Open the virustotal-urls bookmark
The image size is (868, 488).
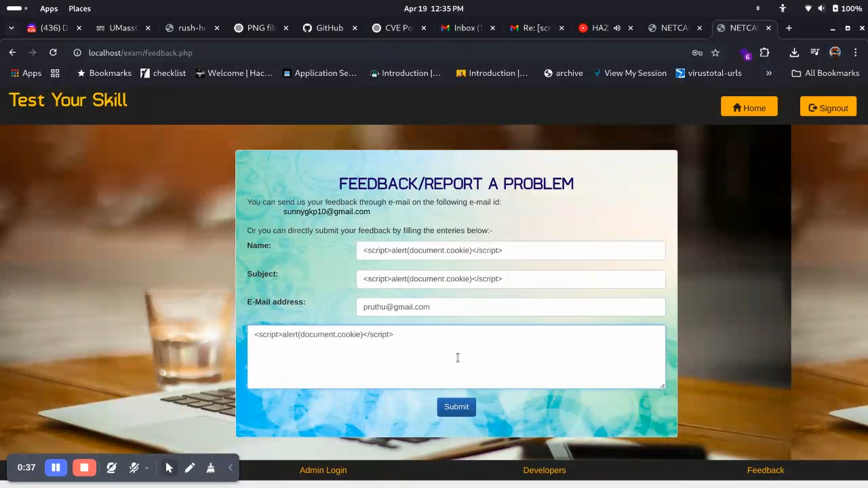point(709,73)
